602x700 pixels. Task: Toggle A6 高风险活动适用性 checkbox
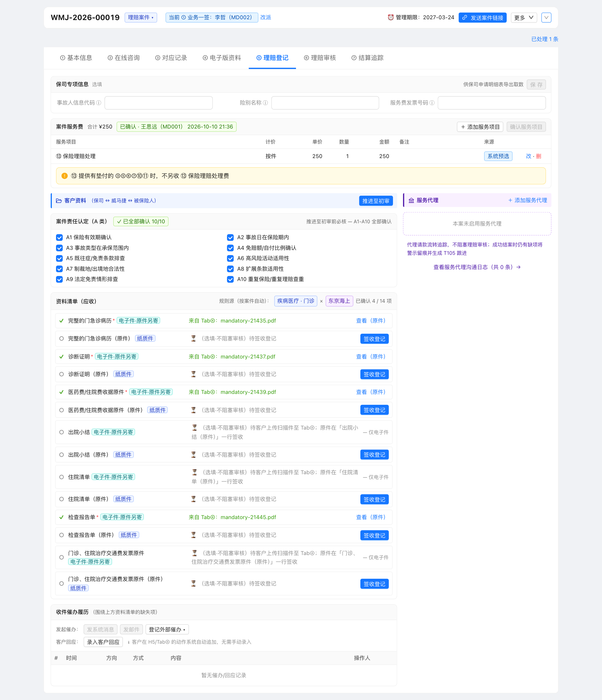230,258
